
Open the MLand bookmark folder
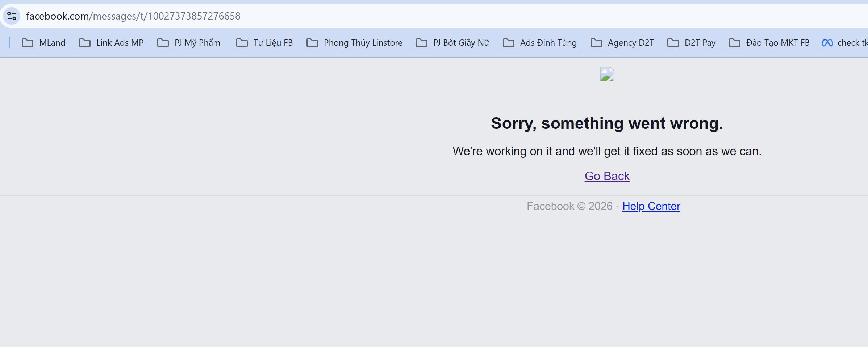click(43, 43)
